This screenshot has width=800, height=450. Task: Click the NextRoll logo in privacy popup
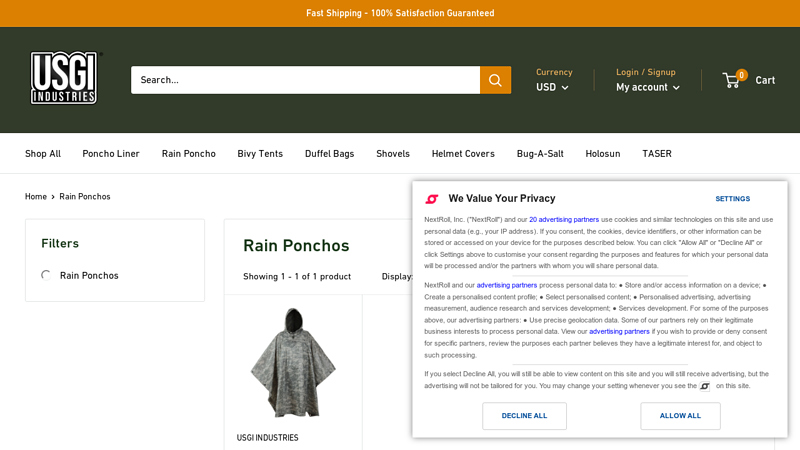(x=432, y=199)
